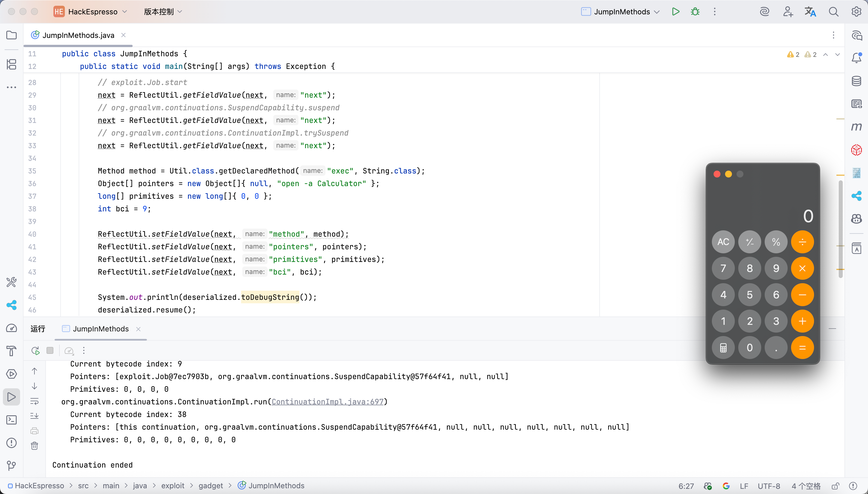Clear all console output with trash icon
This screenshot has height=494, width=868.
(x=34, y=446)
